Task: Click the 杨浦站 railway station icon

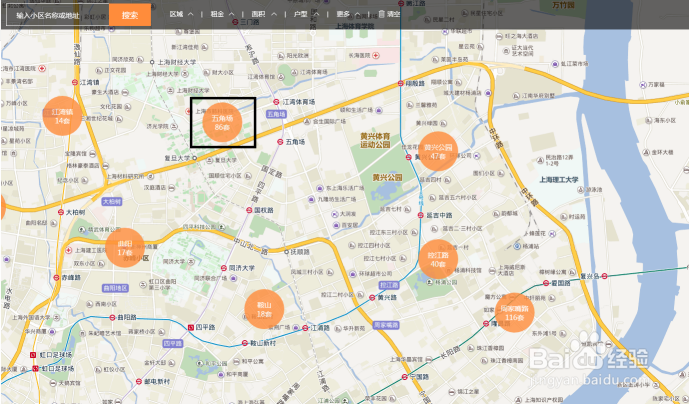Action: [517, 246]
